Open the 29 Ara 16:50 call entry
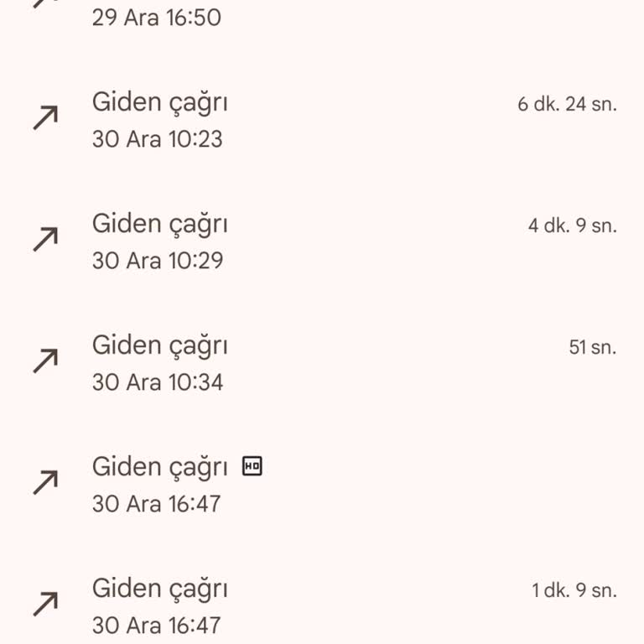The height and width of the screenshot is (644, 644). pos(156,18)
